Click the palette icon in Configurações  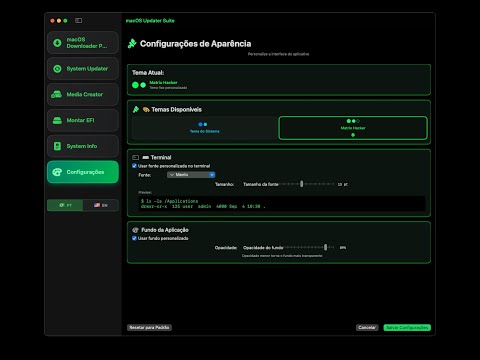click(x=57, y=172)
